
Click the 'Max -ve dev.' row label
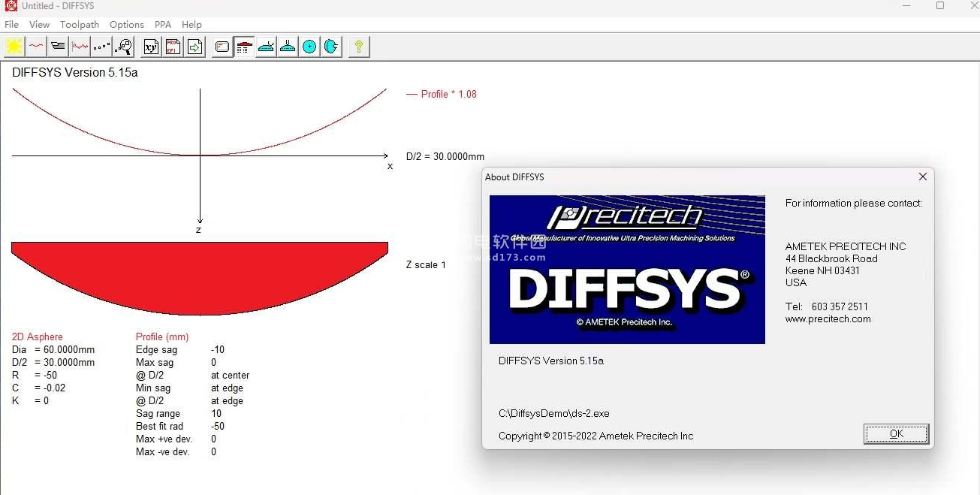pos(163,452)
